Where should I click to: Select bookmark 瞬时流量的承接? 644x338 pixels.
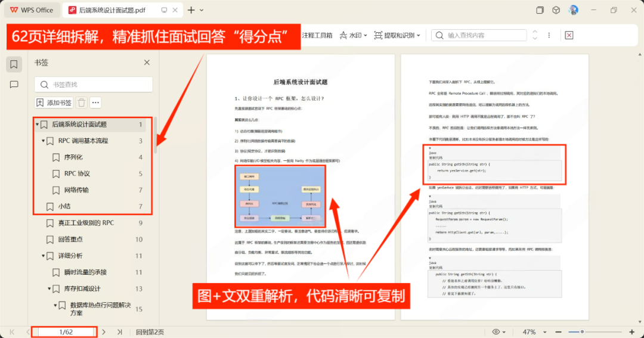(x=85, y=272)
